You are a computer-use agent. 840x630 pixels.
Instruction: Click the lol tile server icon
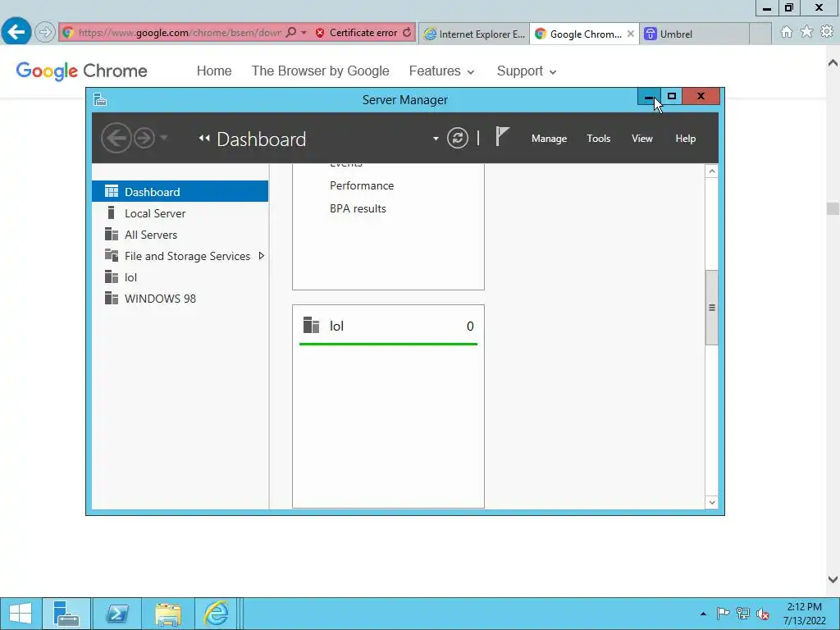tap(311, 325)
